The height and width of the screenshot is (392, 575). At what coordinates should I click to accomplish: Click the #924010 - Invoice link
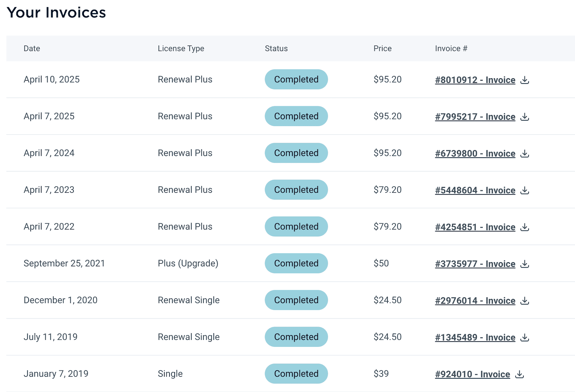[x=473, y=374]
